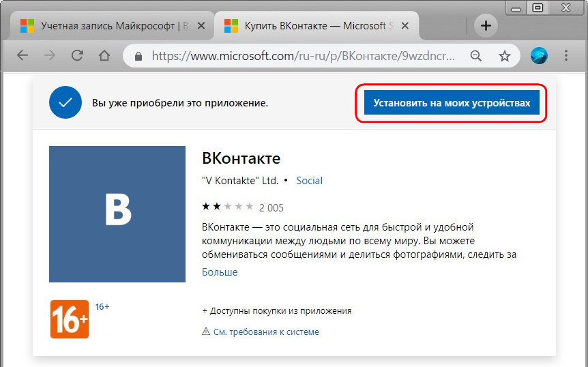This screenshot has height=367, width=588.
Task: Open the Social category link
Action: (x=309, y=181)
